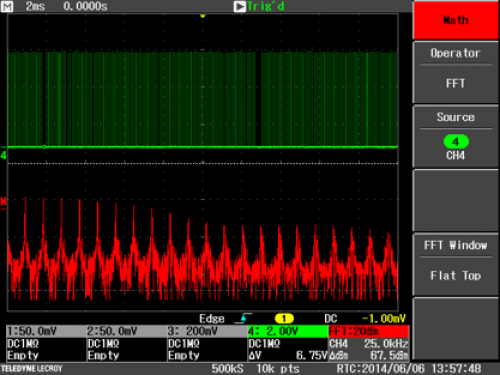Click the rising edge trigger slope icon
This screenshot has height=375, width=500.
click(x=243, y=318)
